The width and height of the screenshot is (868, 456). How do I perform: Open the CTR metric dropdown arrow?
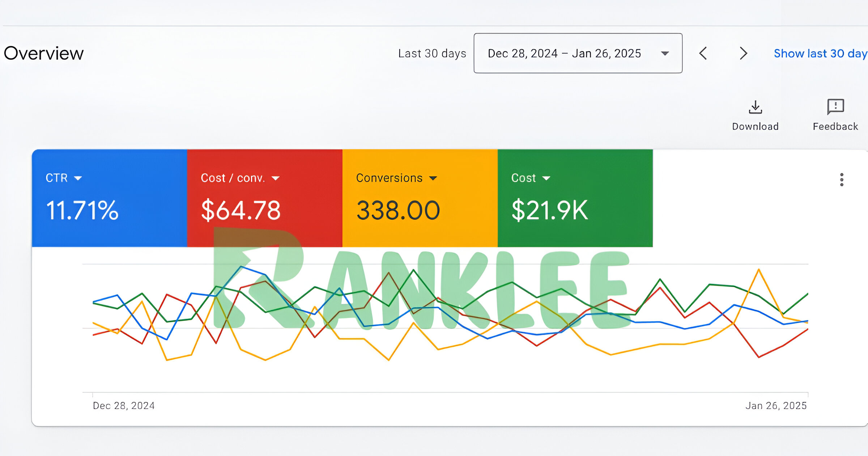pos(78,178)
